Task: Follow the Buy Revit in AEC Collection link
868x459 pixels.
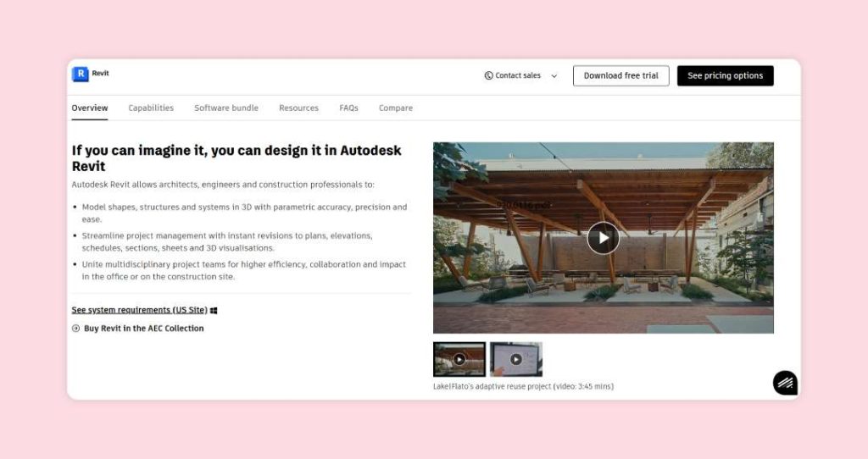Action: tap(143, 329)
